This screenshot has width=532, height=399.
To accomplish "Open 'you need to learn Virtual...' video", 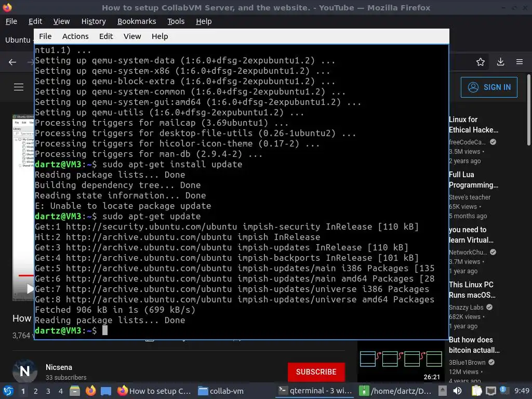I will tap(471, 235).
